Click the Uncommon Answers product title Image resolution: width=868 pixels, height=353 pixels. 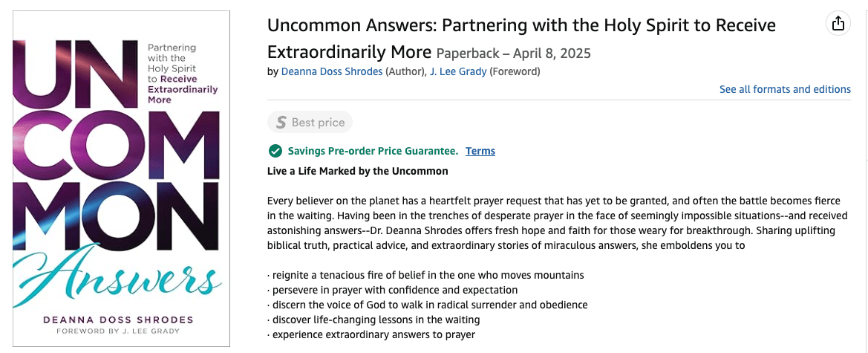[x=521, y=38]
